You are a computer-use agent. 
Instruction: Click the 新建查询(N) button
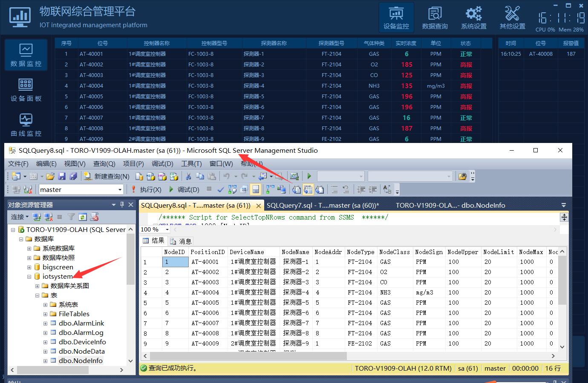pyautogui.click(x=107, y=176)
